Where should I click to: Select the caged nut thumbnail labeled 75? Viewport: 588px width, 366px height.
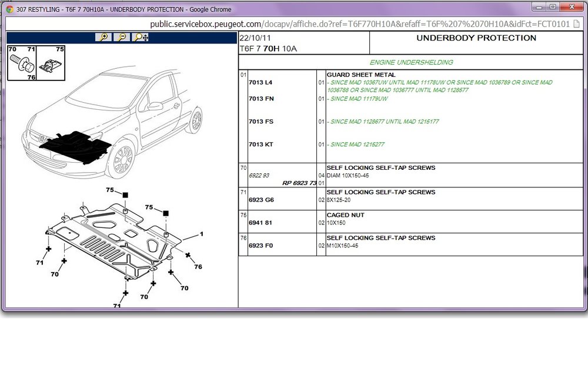point(51,63)
